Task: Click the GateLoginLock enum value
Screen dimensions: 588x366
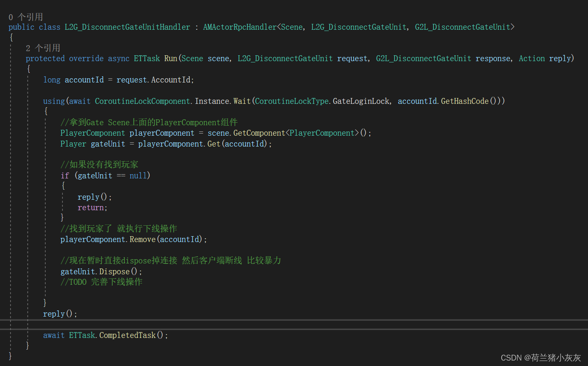Action: click(x=361, y=101)
